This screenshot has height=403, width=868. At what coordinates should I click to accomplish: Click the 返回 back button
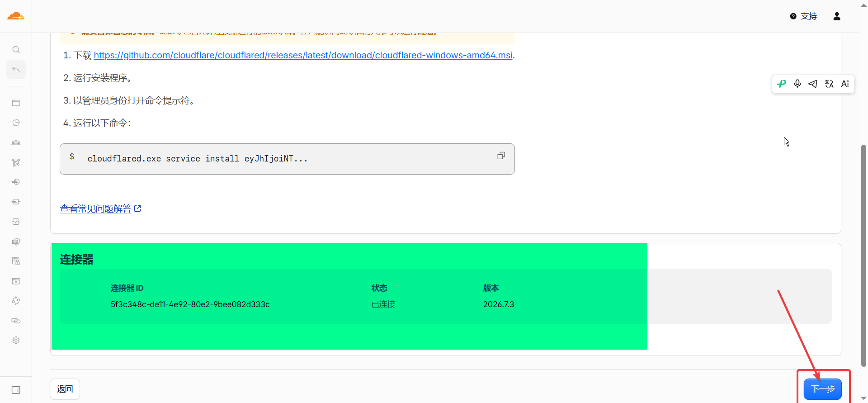click(65, 389)
